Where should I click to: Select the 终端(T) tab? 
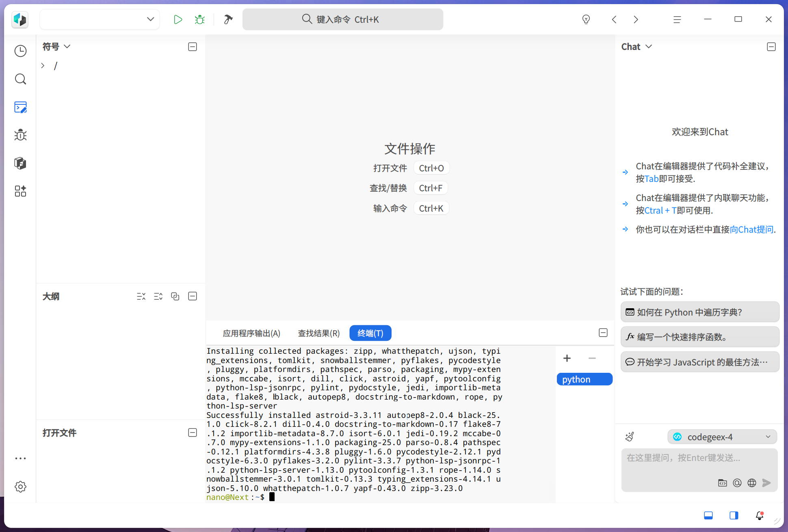point(370,333)
